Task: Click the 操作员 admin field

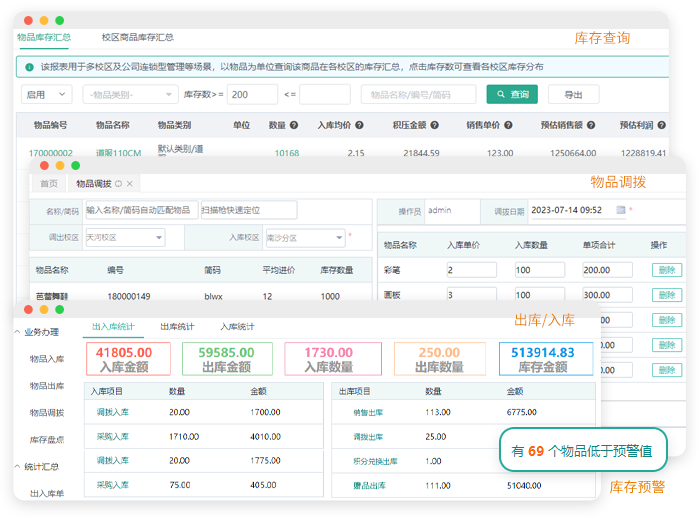Action: click(452, 210)
